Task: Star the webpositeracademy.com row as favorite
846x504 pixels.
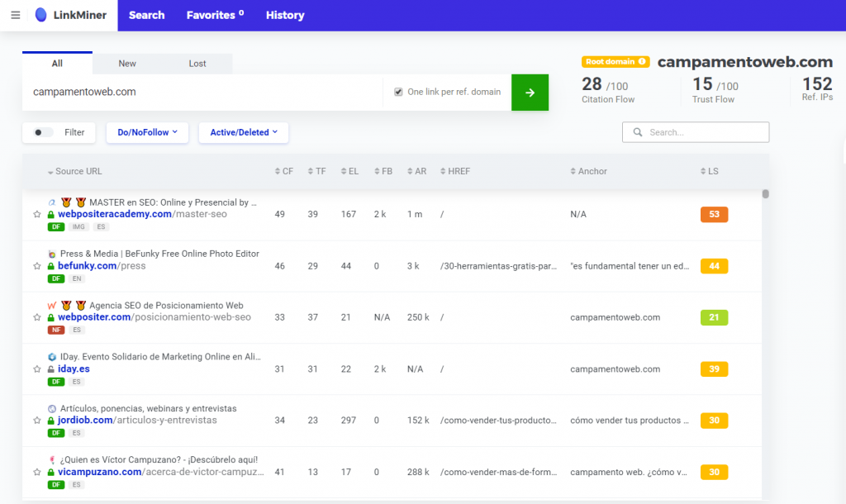Action: tap(36, 214)
